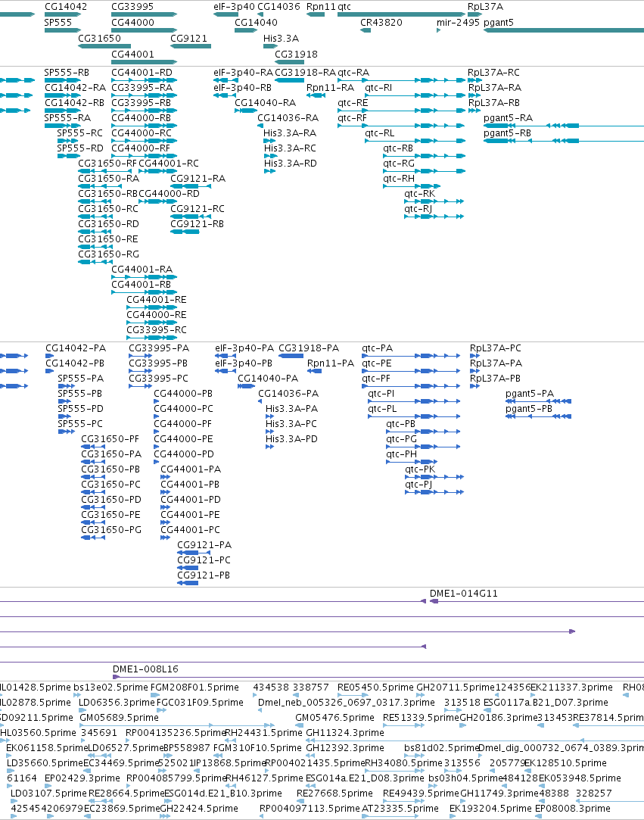Screen dimensions: 644x820
Task: Select EST GM05689.5prime
Action: tap(119, 718)
